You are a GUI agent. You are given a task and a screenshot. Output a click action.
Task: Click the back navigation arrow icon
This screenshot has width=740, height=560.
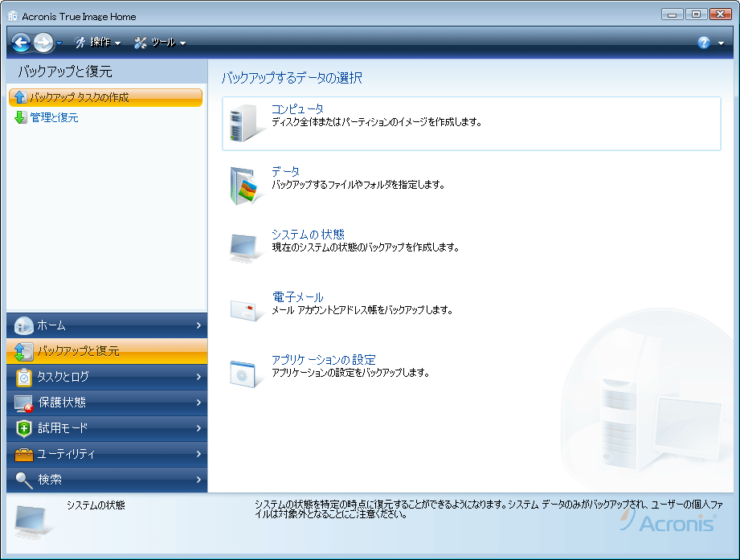(21, 43)
